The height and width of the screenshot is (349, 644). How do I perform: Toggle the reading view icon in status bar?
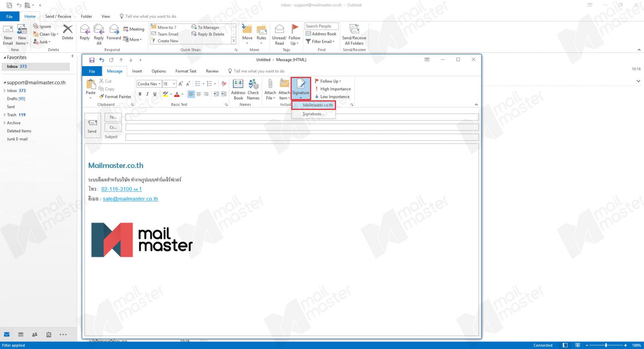pyautogui.click(x=578, y=345)
